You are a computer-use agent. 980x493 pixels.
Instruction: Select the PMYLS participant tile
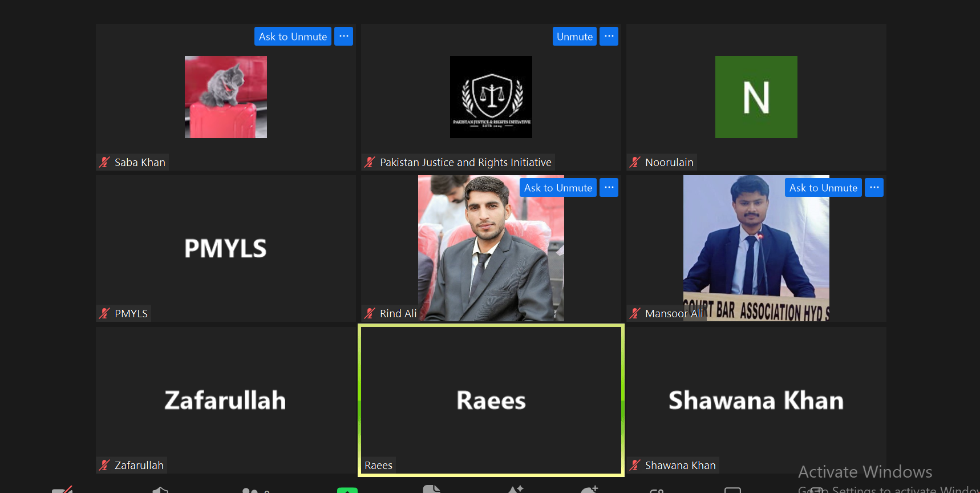click(x=226, y=248)
